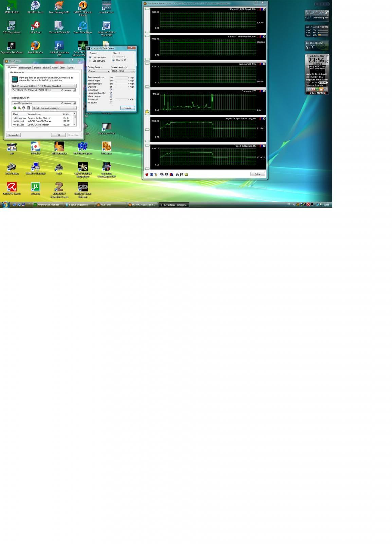Open the Screen resolution 1680 x 1050 dropdown

point(123,71)
